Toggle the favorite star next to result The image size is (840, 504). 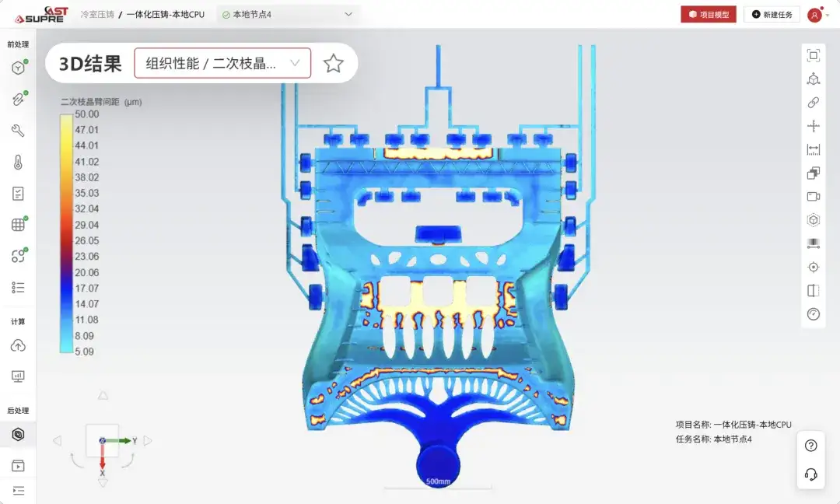pyautogui.click(x=333, y=63)
